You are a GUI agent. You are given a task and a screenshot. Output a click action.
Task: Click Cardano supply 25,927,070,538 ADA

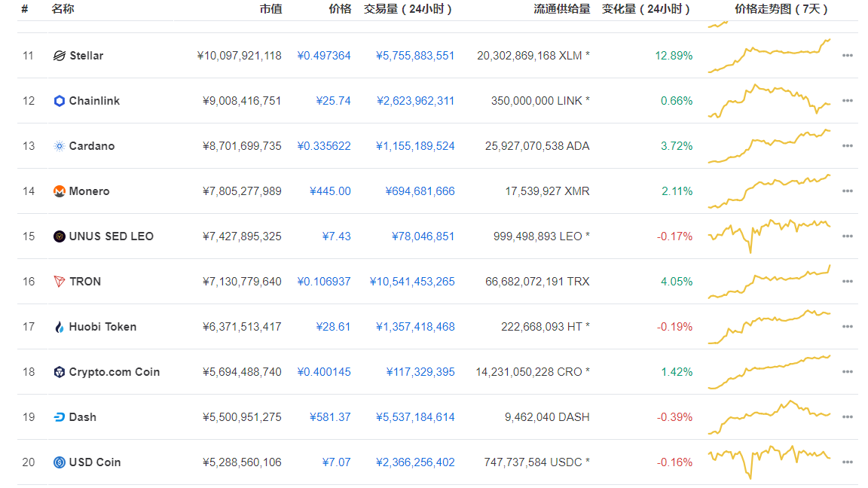coord(537,146)
